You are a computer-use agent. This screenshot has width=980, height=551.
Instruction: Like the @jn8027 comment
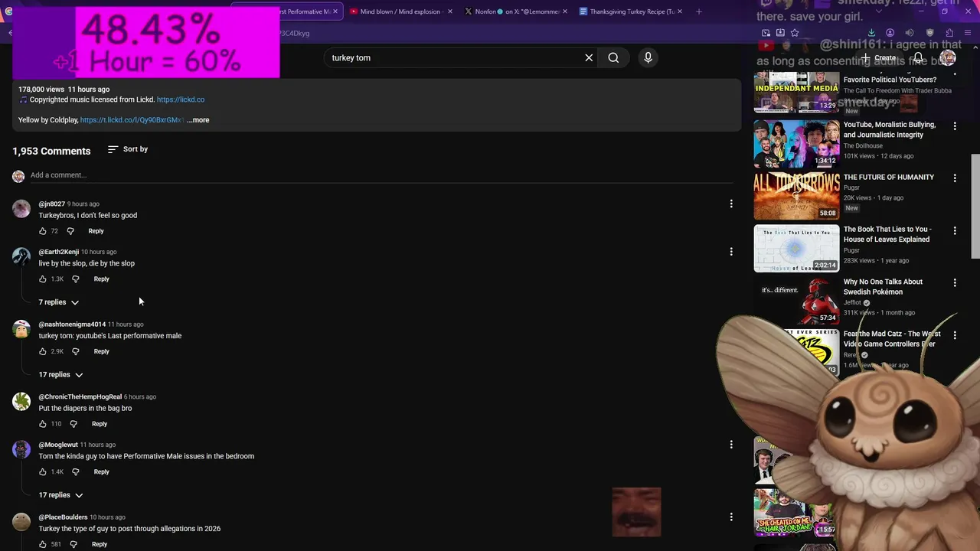pyautogui.click(x=43, y=231)
